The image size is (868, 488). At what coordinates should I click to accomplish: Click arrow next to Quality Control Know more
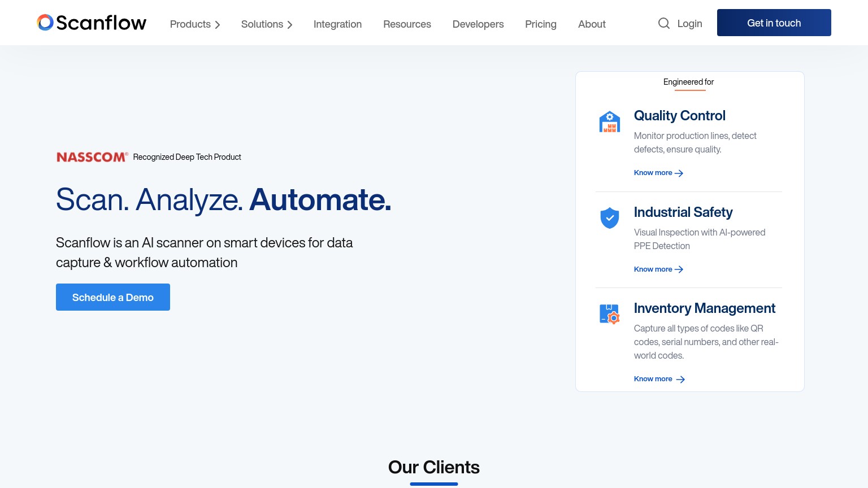[x=679, y=173]
